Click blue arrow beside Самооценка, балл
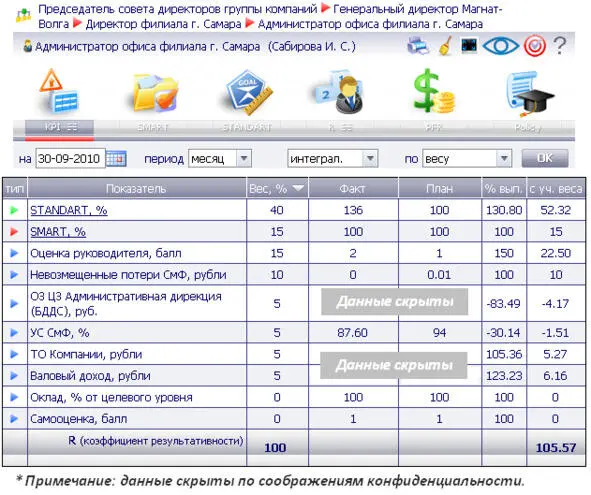 pyautogui.click(x=14, y=418)
